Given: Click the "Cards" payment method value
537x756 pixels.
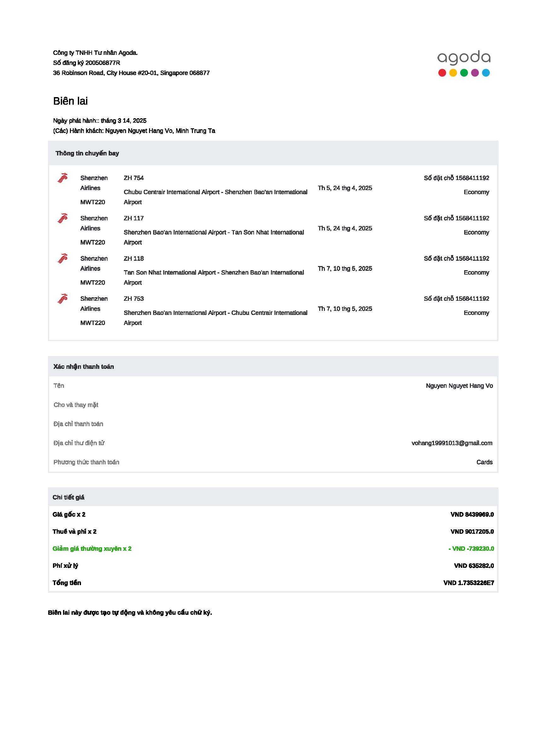Looking at the screenshot, I should click(484, 462).
